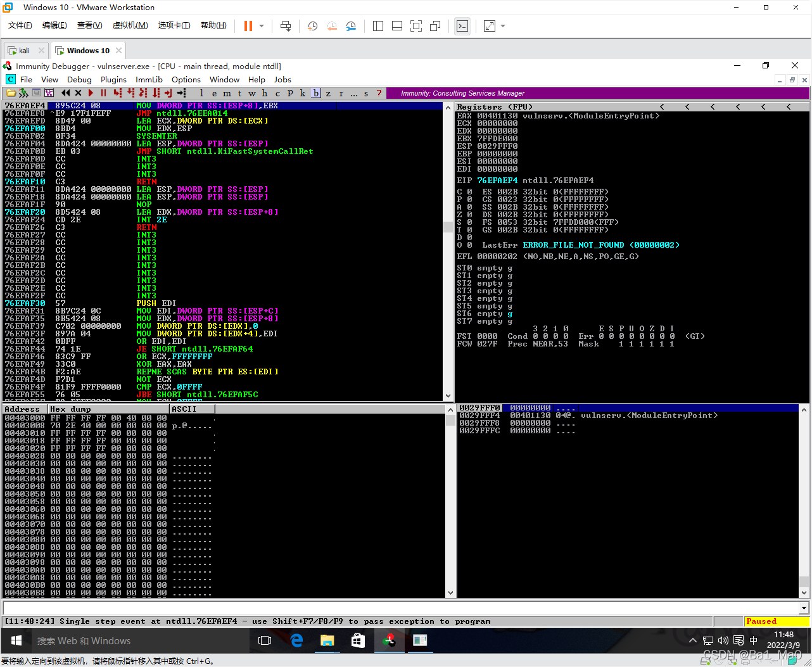This screenshot has height=667, width=812.
Task: Select the EIP 76EFAEF4 register value
Action: point(497,181)
